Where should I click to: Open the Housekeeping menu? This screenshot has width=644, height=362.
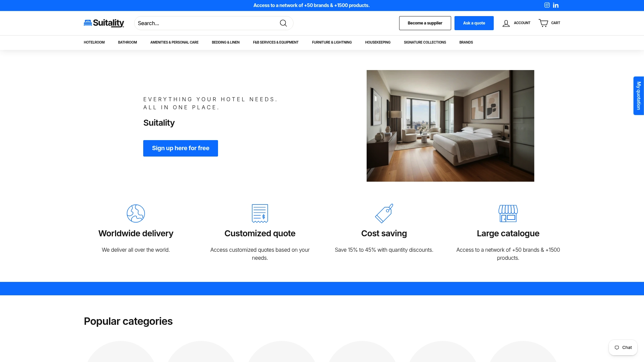378,43
